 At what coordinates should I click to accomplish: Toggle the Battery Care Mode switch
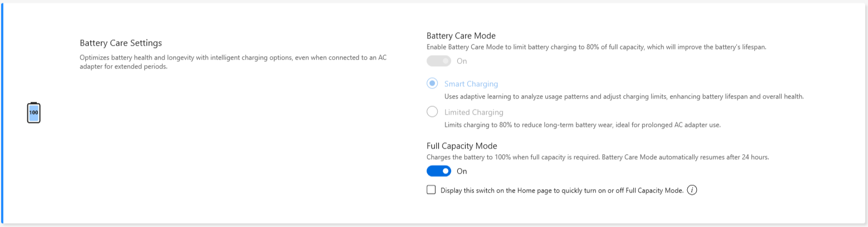439,61
